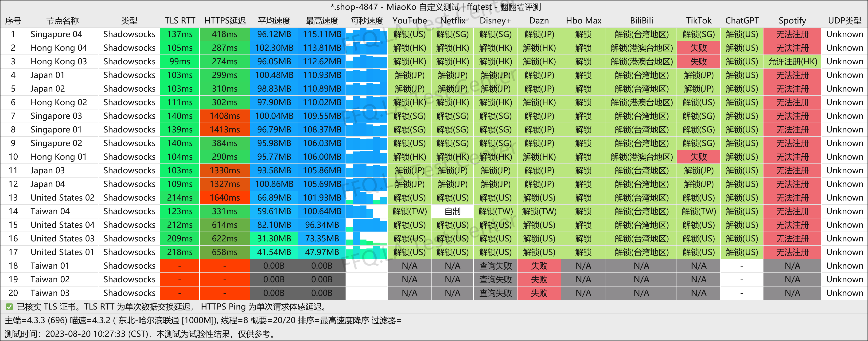Click node name Singapore 04
Screen dimensions: 868x341
pos(56,34)
